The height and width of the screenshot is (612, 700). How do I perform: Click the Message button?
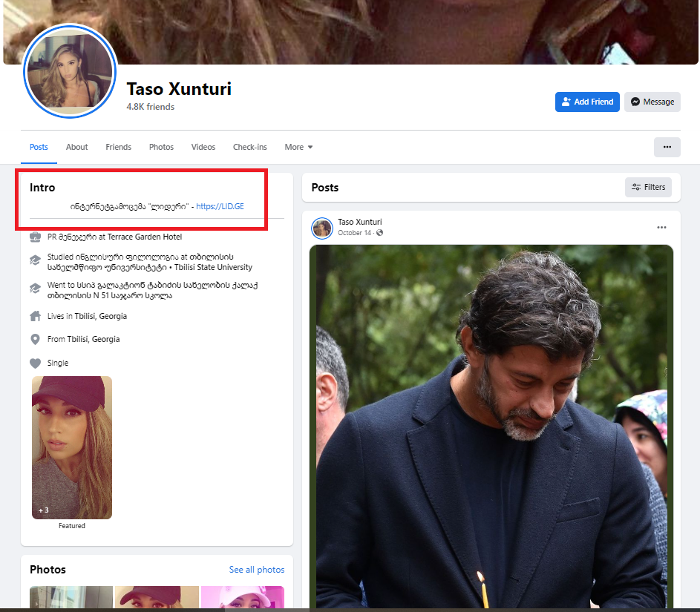652,102
